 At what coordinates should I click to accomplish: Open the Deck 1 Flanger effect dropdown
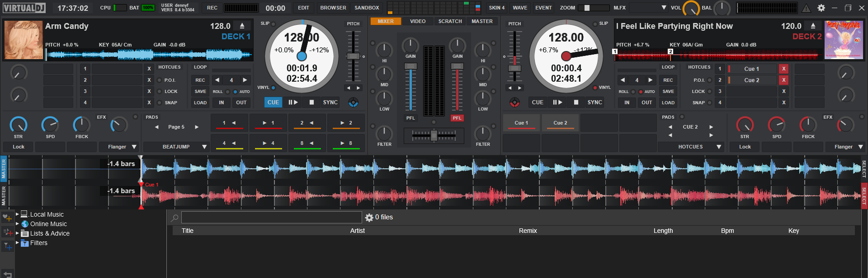pos(134,147)
